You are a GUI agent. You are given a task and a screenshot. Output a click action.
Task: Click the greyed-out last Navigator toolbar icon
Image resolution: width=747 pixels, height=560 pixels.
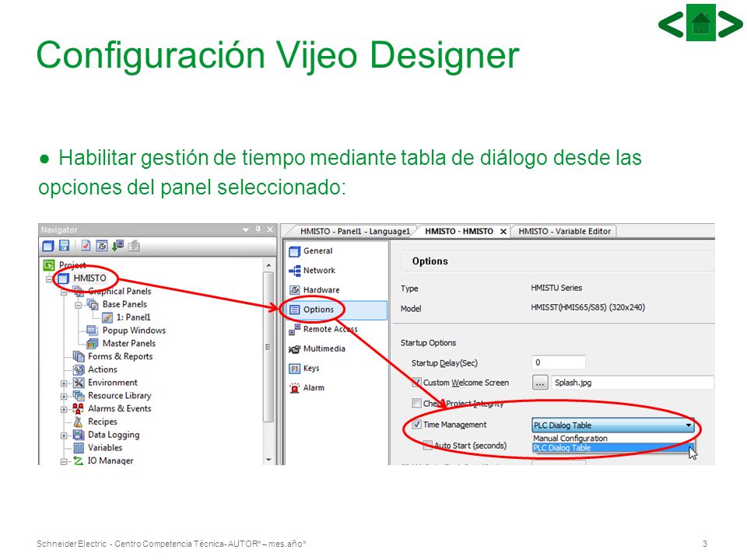pyautogui.click(x=134, y=246)
